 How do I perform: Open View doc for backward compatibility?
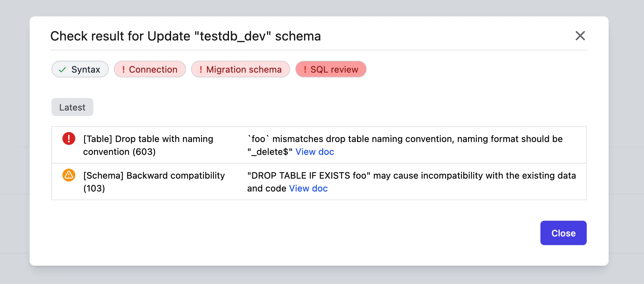point(308,188)
